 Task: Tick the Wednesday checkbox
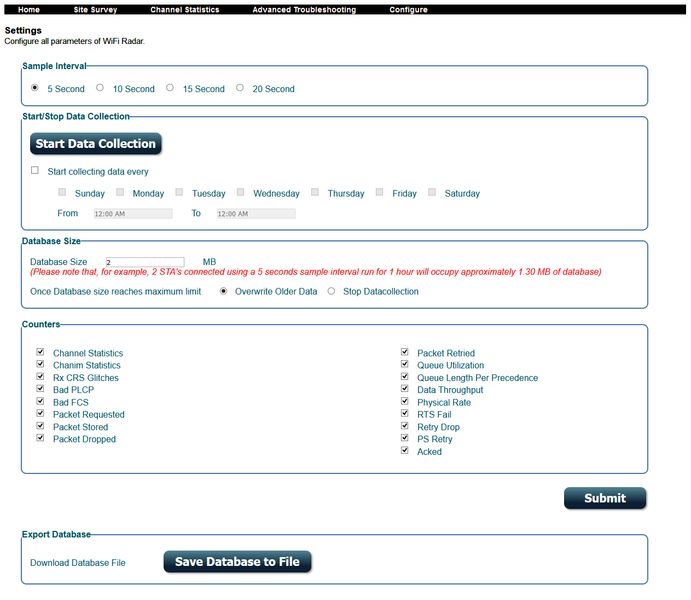[x=240, y=192]
